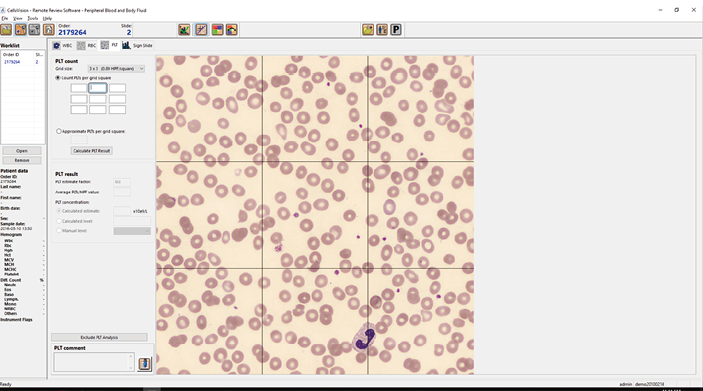
Task: Click the blue figure toolbar icon
Action: pyautogui.click(x=382, y=30)
